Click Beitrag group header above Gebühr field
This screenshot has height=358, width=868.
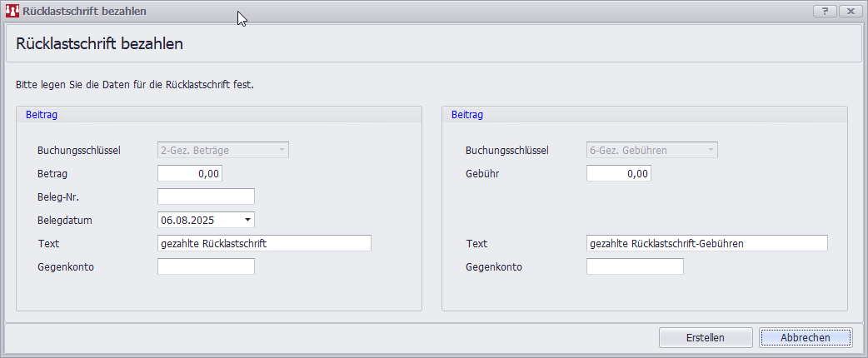tap(466, 115)
